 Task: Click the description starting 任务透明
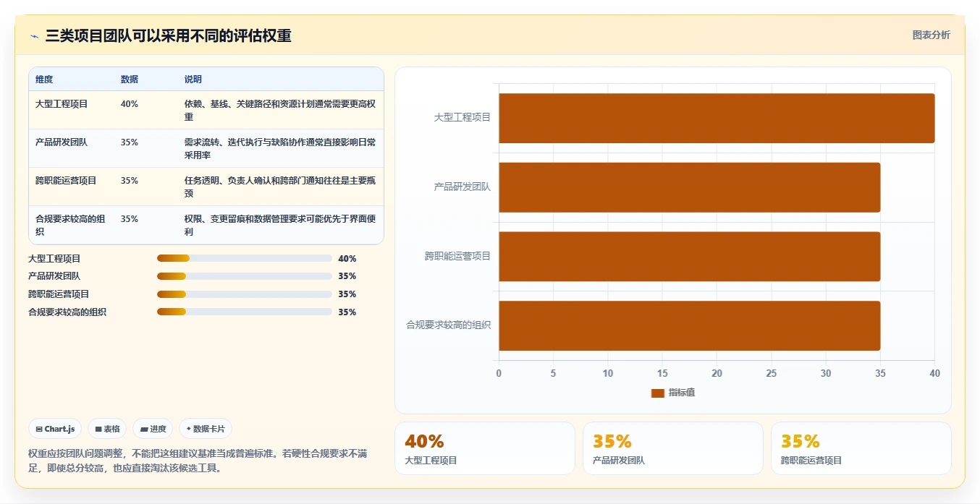[280, 187]
